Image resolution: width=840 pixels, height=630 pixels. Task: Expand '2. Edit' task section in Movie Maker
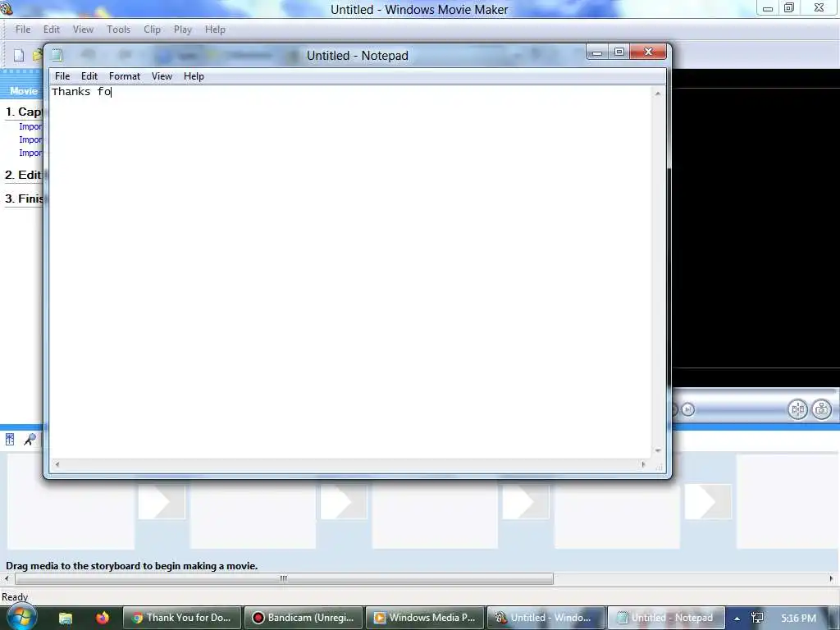(x=24, y=176)
